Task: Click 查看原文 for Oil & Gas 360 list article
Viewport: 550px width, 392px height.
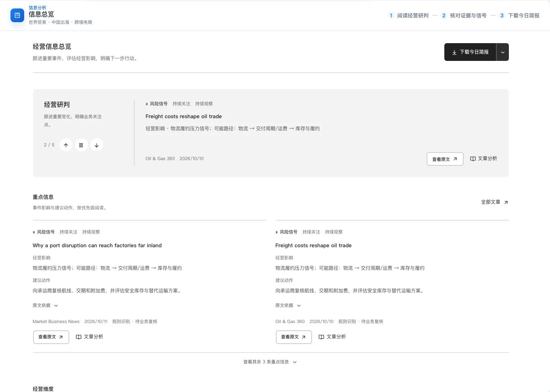Action: (294, 337)
